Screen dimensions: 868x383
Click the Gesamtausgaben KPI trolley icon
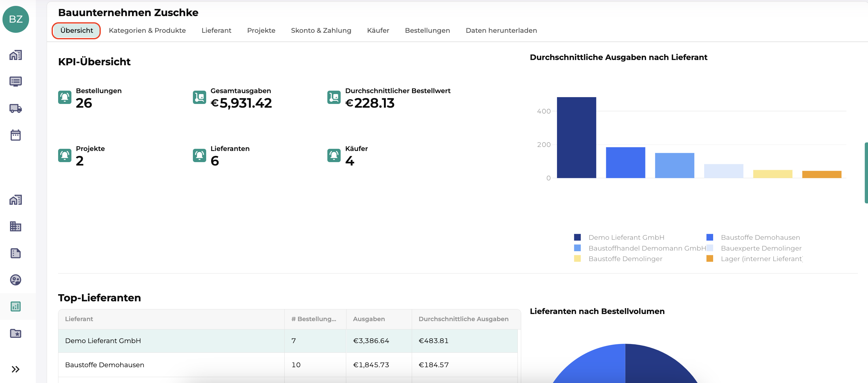tap(199, 97)
